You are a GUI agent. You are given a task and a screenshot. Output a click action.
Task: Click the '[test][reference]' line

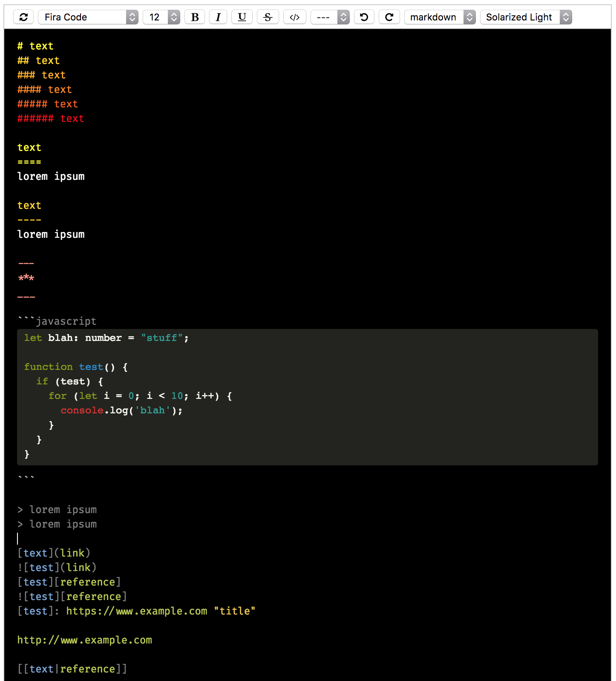click(x=69, y=582)
